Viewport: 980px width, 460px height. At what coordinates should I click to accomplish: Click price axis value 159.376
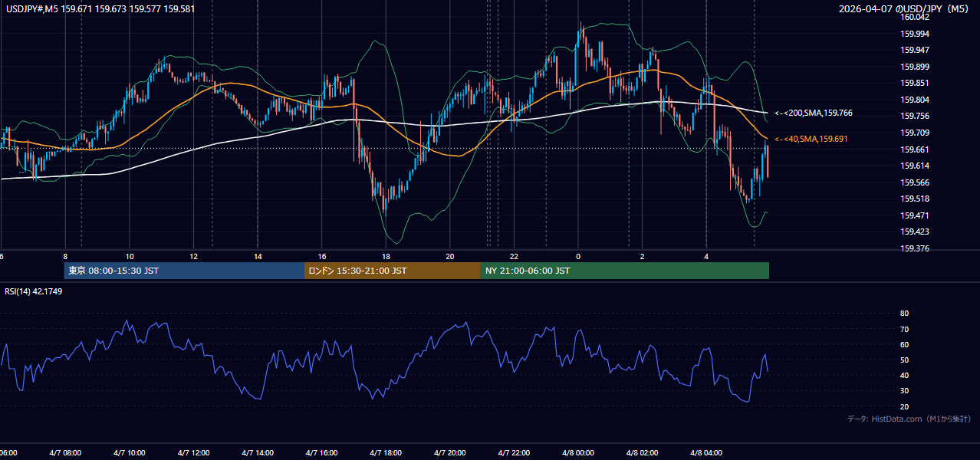[x=916, y=248]
